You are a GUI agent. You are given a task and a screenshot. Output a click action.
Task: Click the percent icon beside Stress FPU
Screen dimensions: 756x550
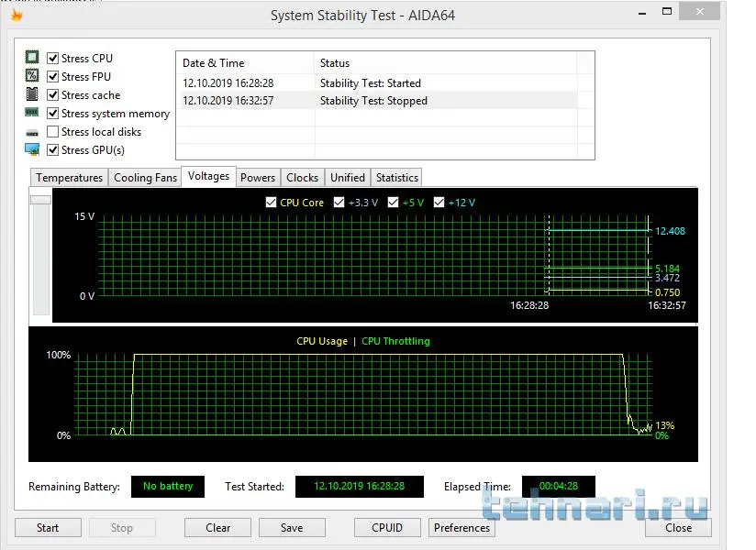(x=32, y=75)
